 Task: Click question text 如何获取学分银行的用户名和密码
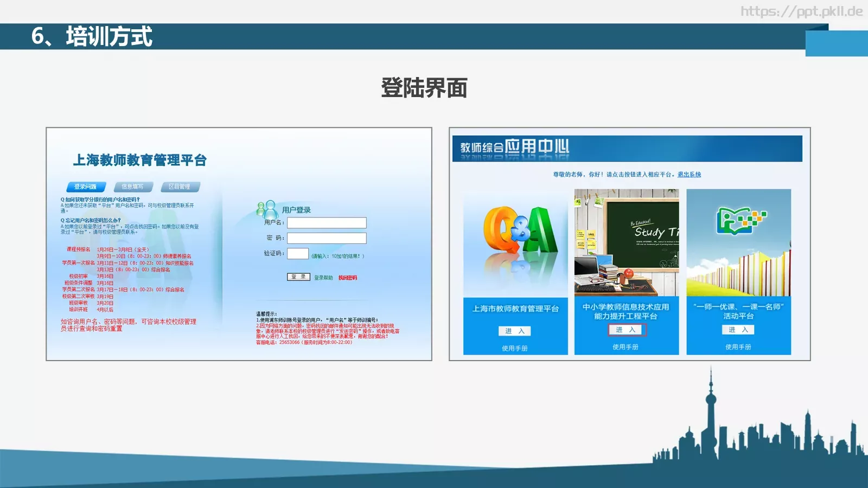pos(100,200)
